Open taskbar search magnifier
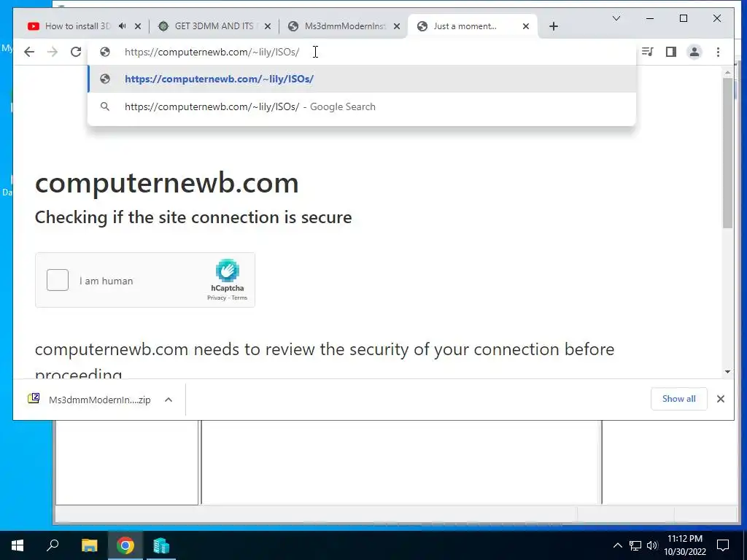Screen dimensions: 747x560 [x=53, y=545]
